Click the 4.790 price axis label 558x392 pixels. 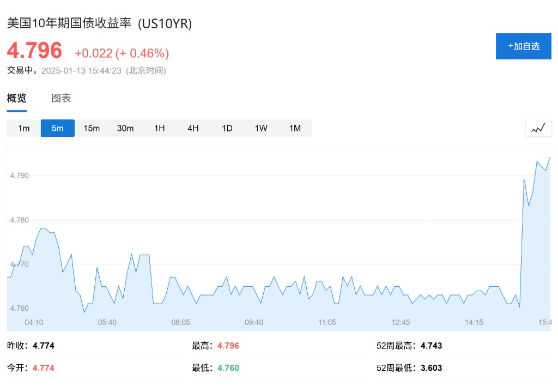point(19,176)
